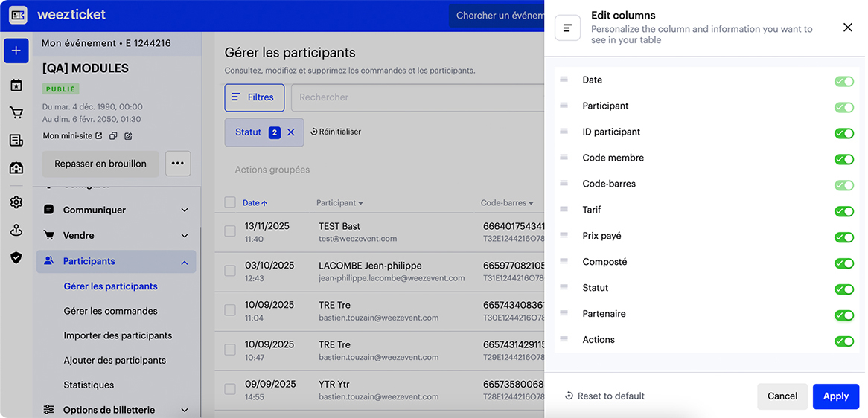Click Reset to default
The height and width of the screenshot is (418, 868).
coord(604,396)
